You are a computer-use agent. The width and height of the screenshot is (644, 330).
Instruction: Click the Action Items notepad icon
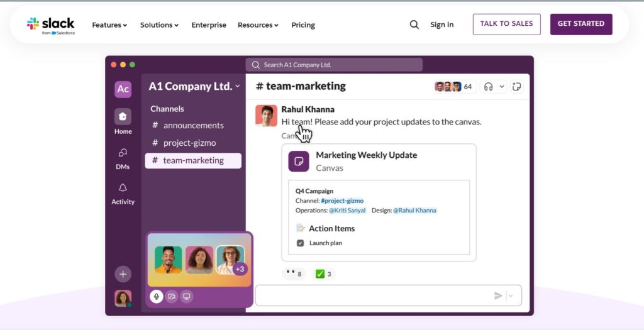coord(301,228)
